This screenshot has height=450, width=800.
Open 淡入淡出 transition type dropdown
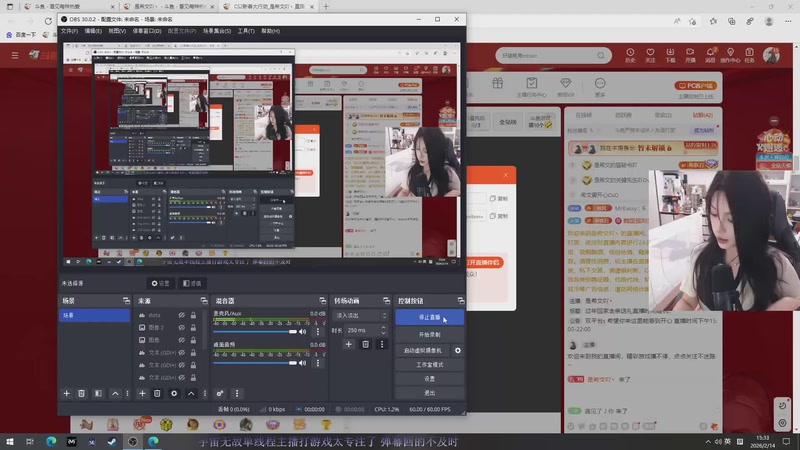coord(360,316)
